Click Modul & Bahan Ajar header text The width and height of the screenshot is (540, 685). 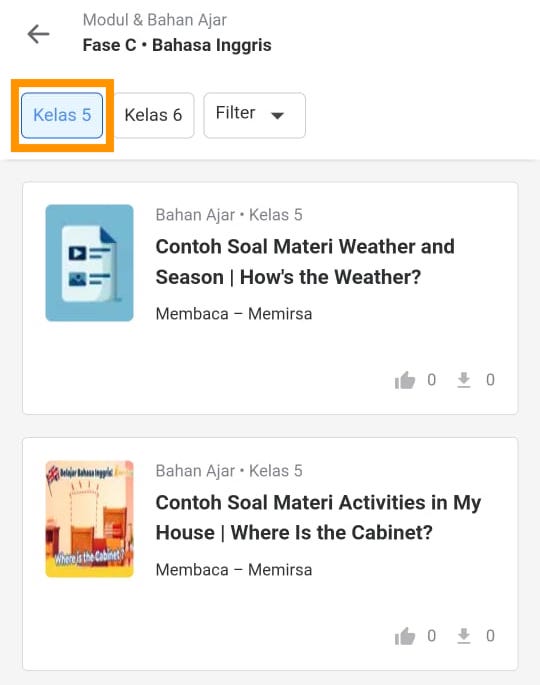[x=155, y=20]
